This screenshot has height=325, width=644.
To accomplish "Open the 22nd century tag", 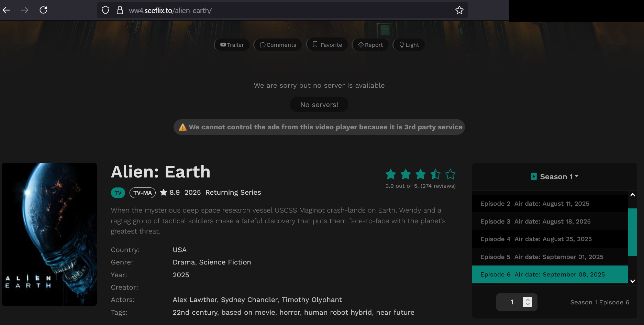I will [x=195, y=313].
